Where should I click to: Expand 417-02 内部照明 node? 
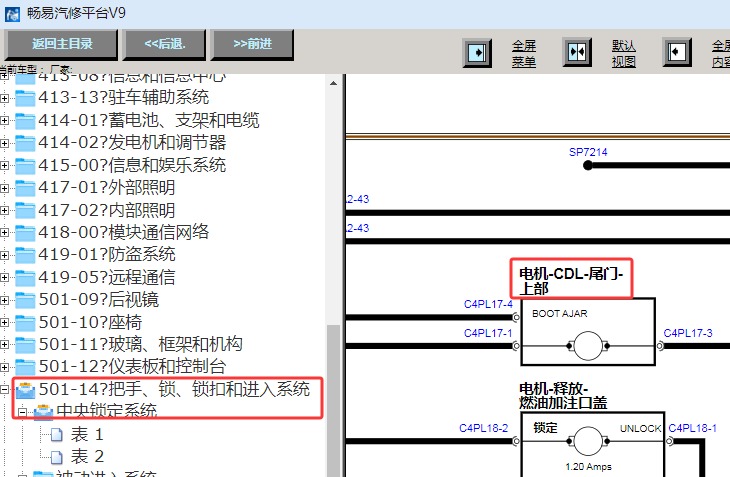pos(4,211)
